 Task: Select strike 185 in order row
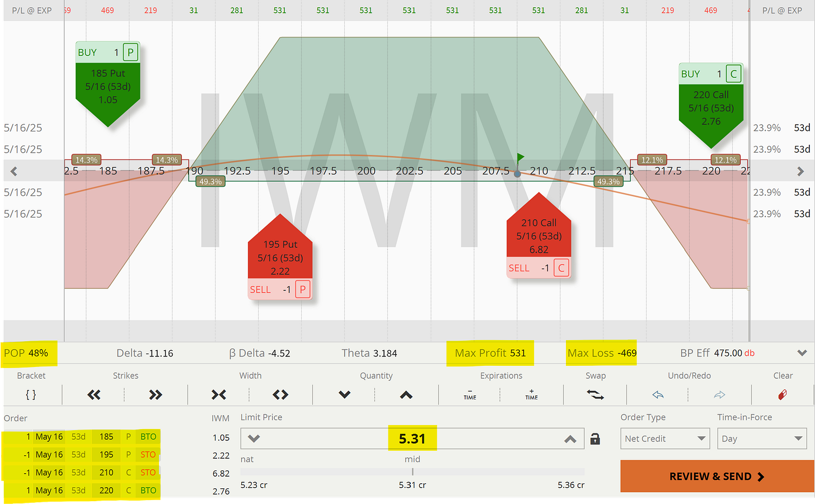[x=106, y=437]
